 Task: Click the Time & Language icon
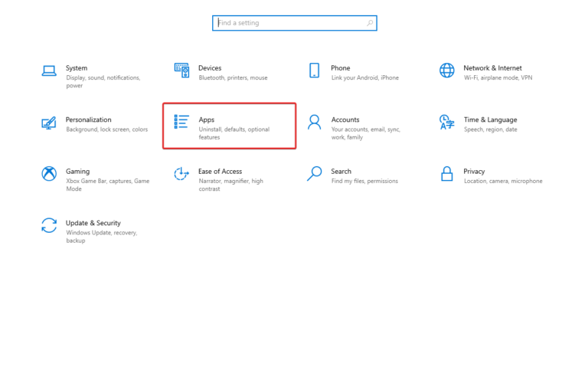(446, 123)
